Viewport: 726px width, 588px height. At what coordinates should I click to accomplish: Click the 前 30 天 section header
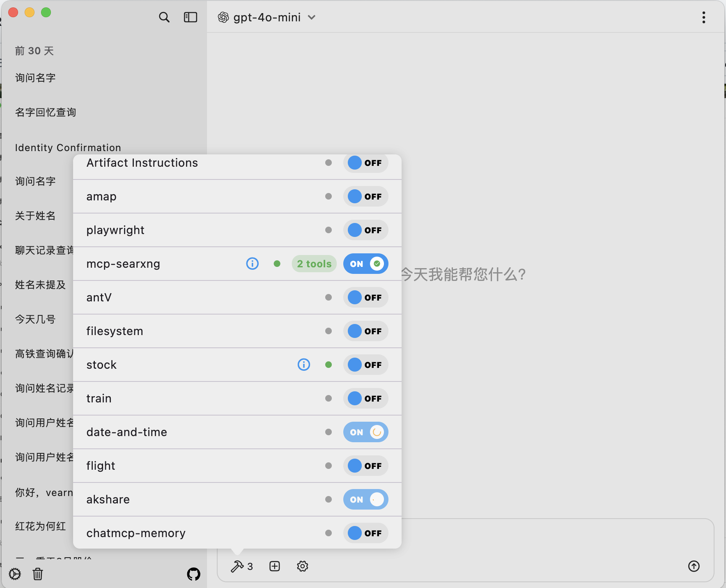(34, 51)
